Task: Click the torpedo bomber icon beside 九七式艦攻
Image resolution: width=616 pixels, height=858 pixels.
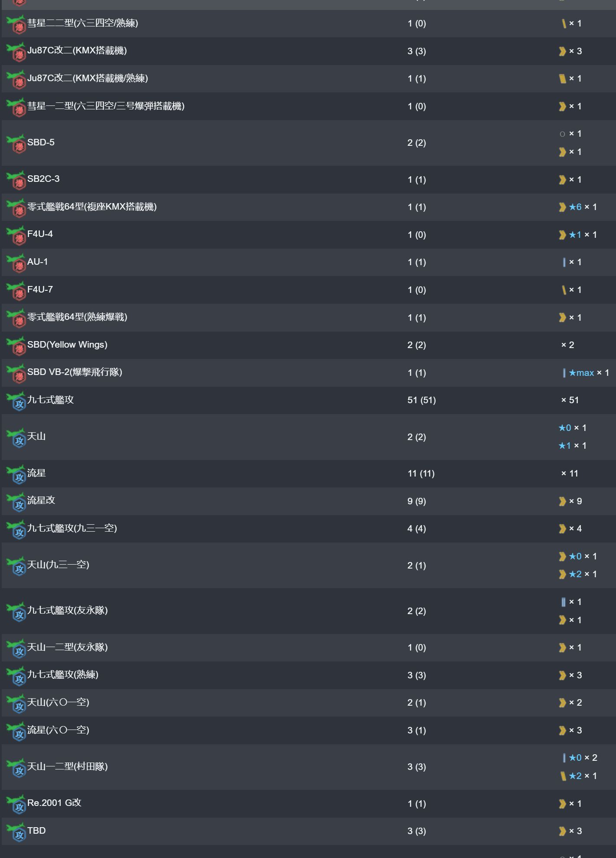Action: [x=16, y=401]
